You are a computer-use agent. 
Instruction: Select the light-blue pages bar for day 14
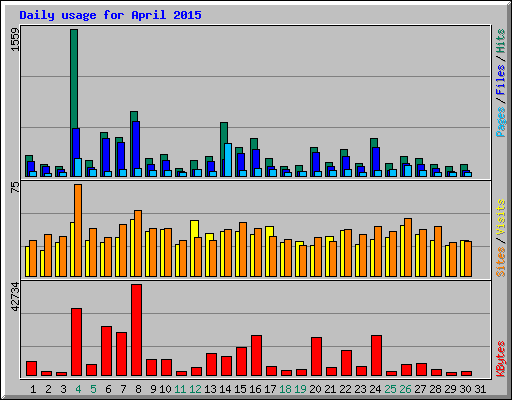click(x=228, y=160)
